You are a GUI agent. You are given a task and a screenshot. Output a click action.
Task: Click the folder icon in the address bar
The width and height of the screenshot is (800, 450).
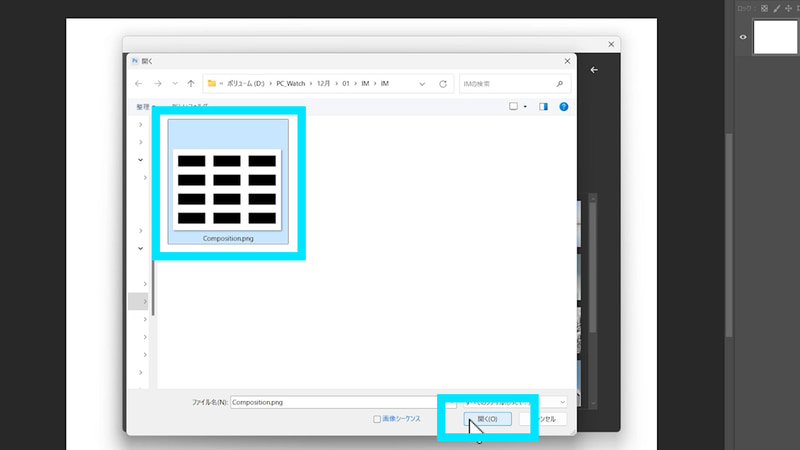pyautogui.click(x=212, y=83)
